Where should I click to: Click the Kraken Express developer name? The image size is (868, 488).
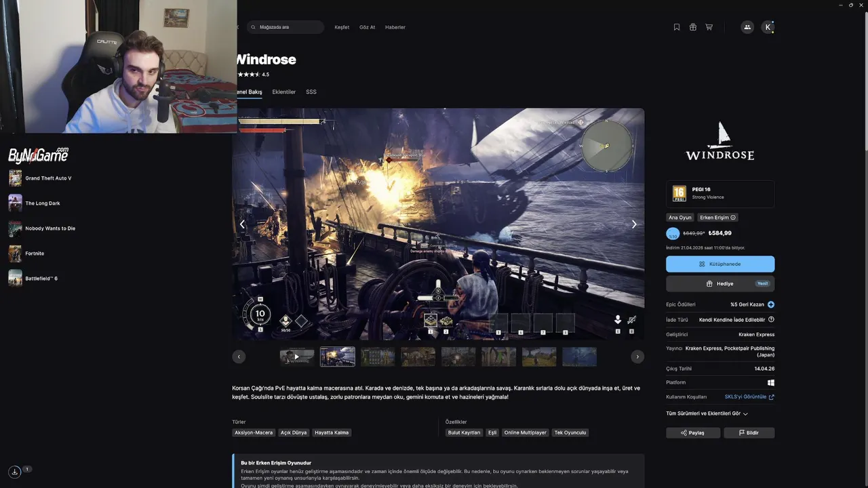click(756, 335)
